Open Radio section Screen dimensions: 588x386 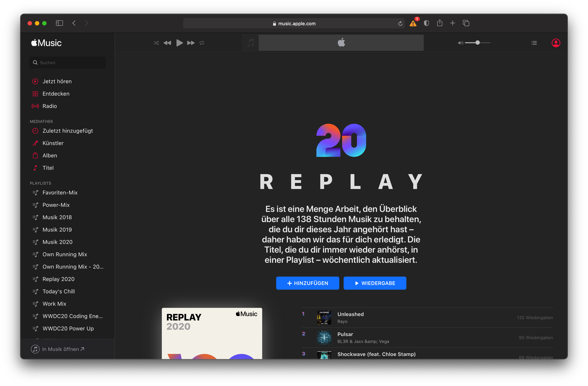(50, 106)
